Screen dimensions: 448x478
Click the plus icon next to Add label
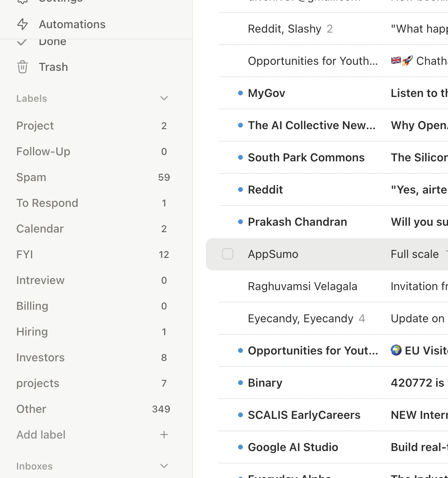(164, 435)
